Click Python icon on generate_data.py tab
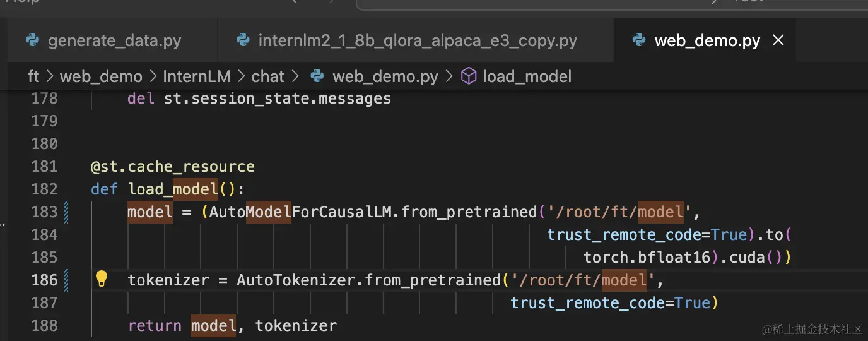Image resolution: width=868 pixels, height=341 pixels. click(33, 41)
